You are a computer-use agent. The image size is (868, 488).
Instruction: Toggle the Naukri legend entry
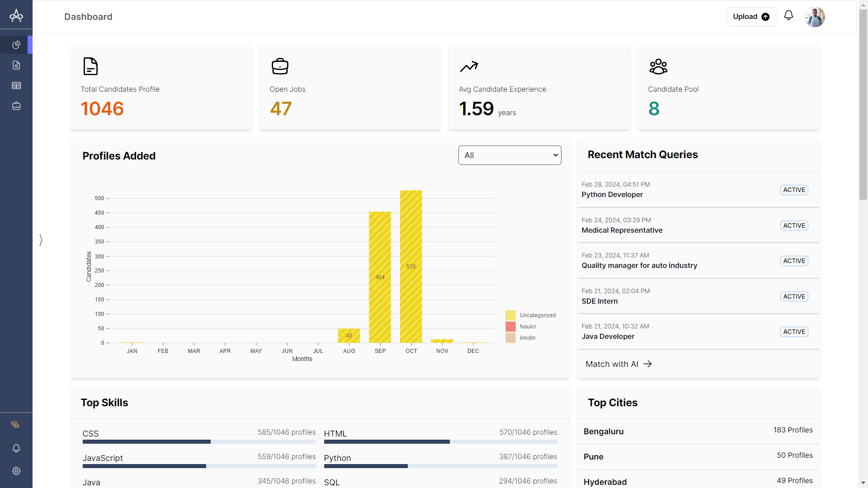pyautogui.click(x=527, y=327)
